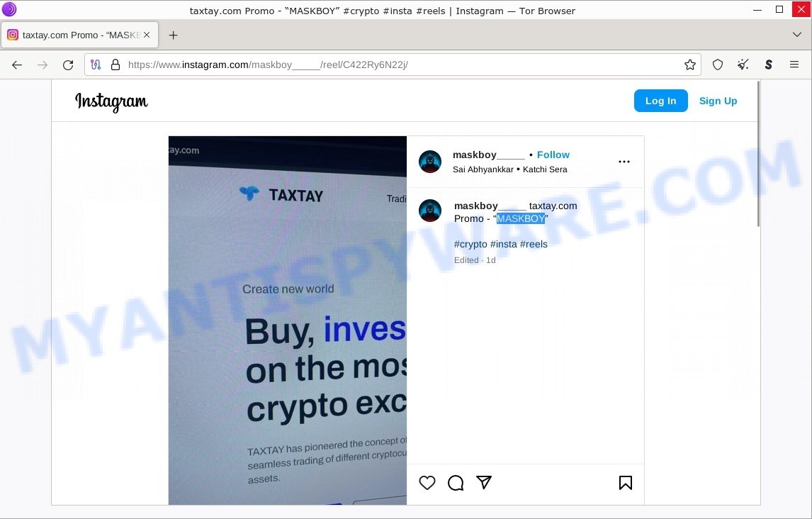Open the three-dot post options menu

[x=624, y=162]
